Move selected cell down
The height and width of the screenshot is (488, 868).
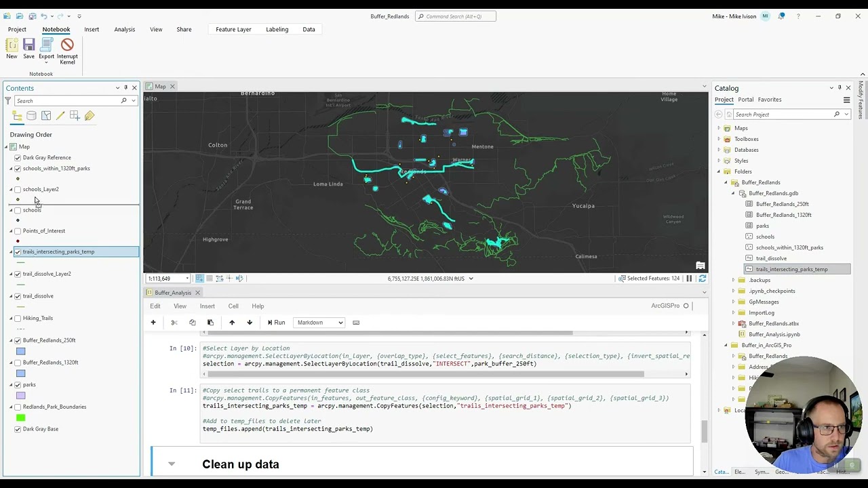coord(250,323)
